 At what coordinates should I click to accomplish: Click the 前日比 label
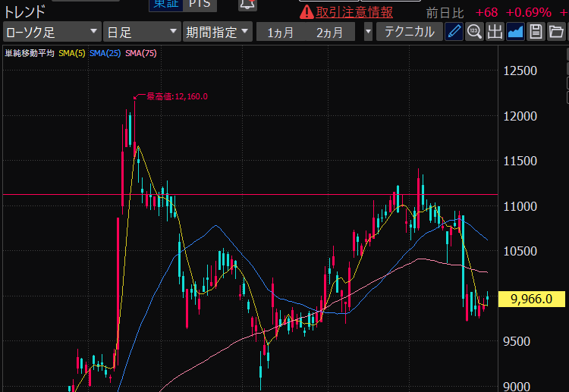(x=445, y=13)
